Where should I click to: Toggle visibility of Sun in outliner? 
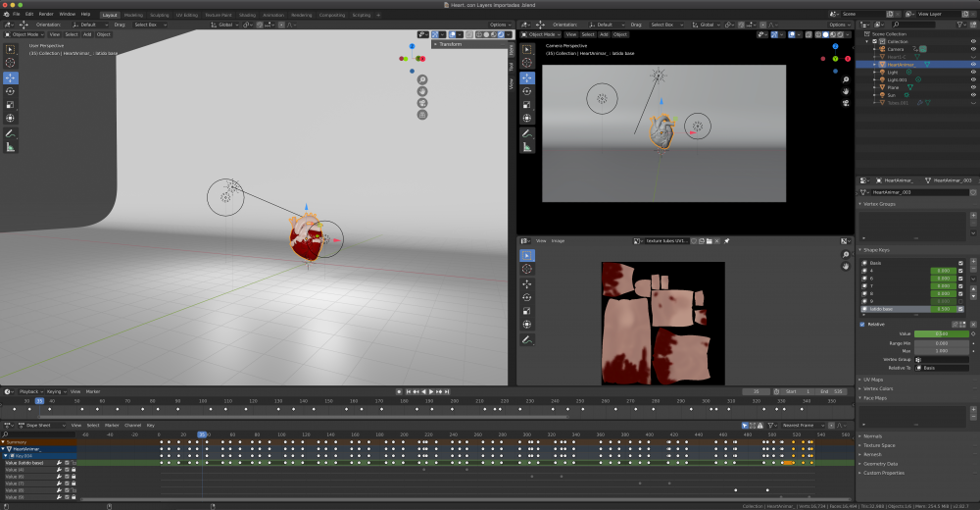tap(973, 95)
